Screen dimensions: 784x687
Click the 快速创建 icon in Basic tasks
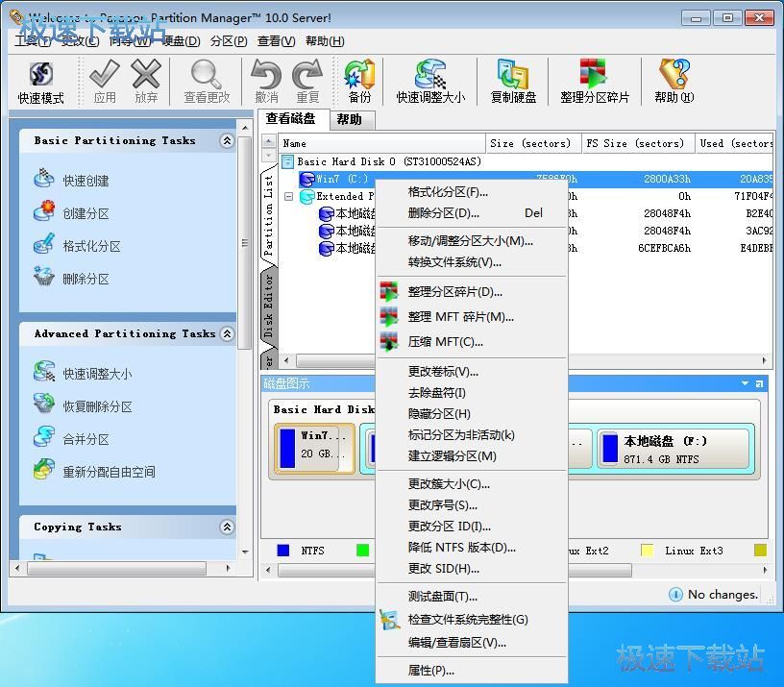pyautogui.click(x=44, y=179)
